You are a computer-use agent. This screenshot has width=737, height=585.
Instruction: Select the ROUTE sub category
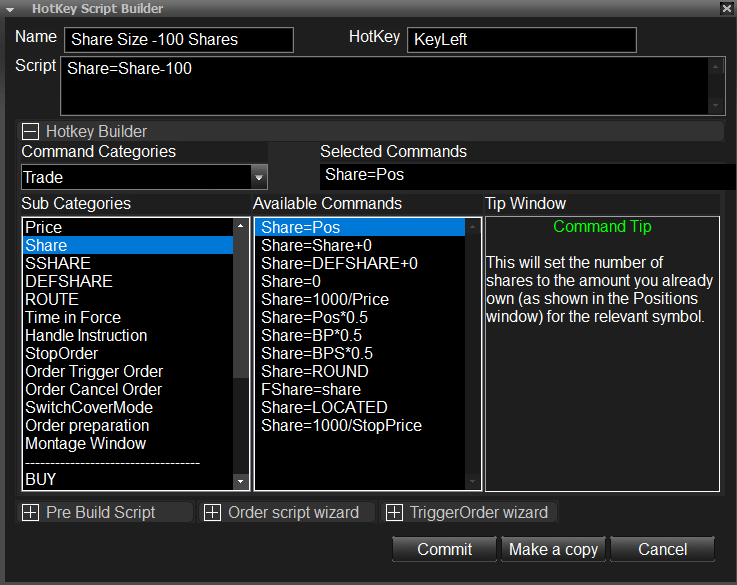tap(52, 299)
